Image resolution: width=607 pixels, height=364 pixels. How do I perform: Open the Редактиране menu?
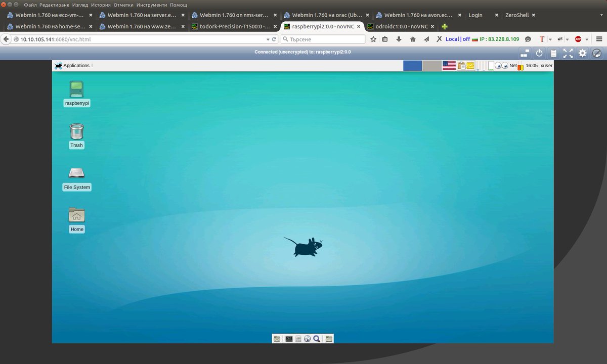pos(55,5)
